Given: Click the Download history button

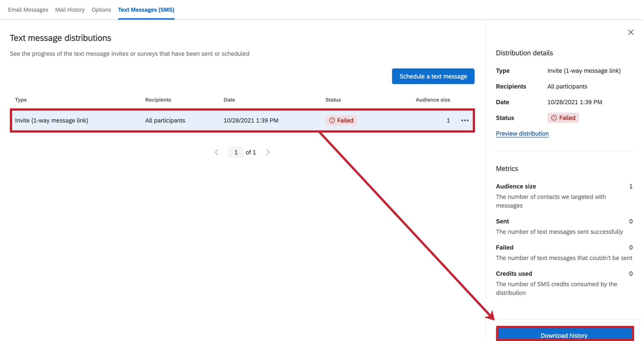Looking at the screenshot, I should (564, 335).
